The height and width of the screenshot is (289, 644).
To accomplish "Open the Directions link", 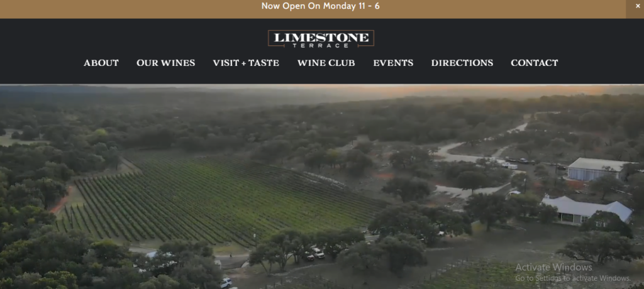I will point(462,63).
